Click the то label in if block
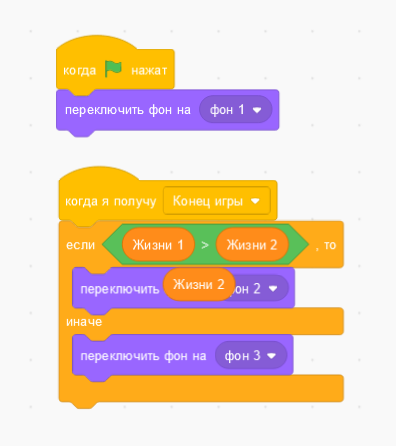 click(x=330, y=245)
